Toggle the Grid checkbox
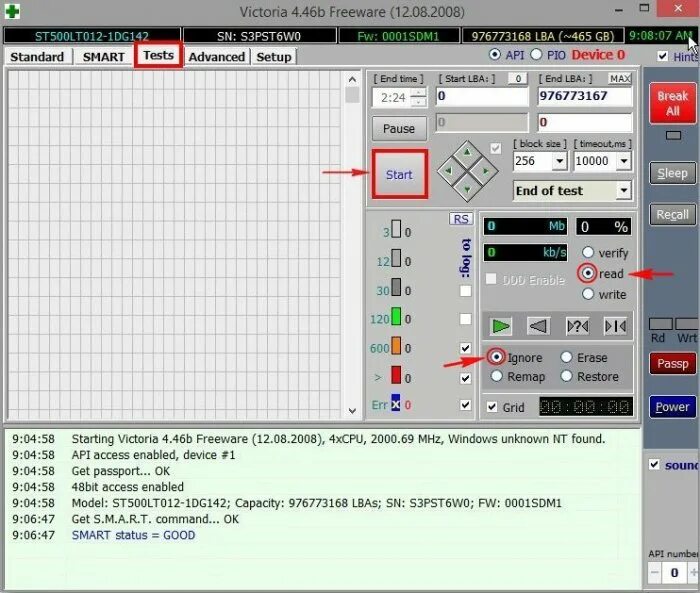 pyautogui.click(x=492, y=407)
